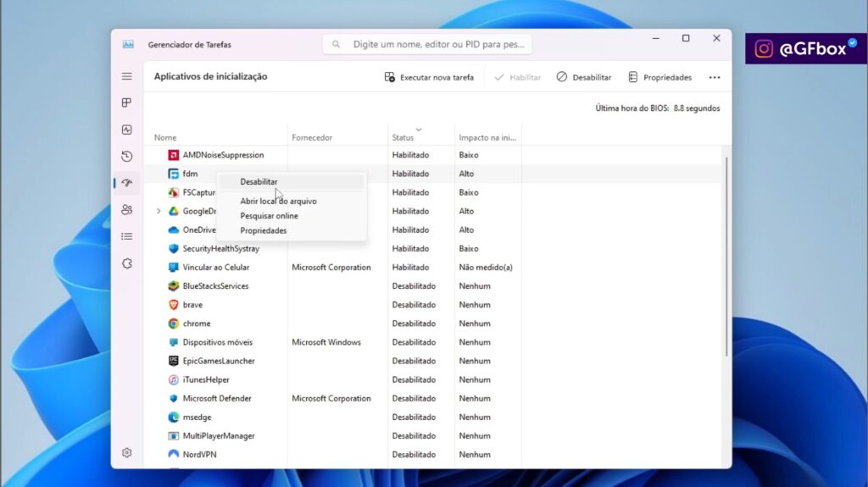Click the Habilitar toolbar button
The height and width of the screenshot is (487, 868).
coord(517,77)
